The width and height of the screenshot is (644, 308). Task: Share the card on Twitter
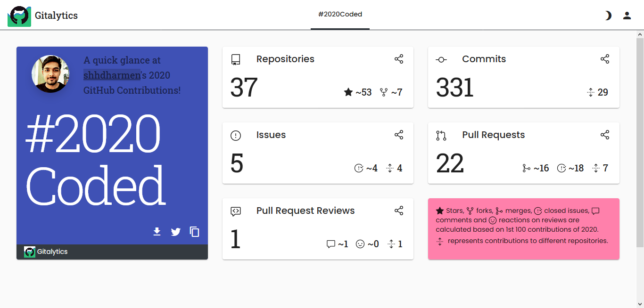pyautogui.click(x=176, y=232)
